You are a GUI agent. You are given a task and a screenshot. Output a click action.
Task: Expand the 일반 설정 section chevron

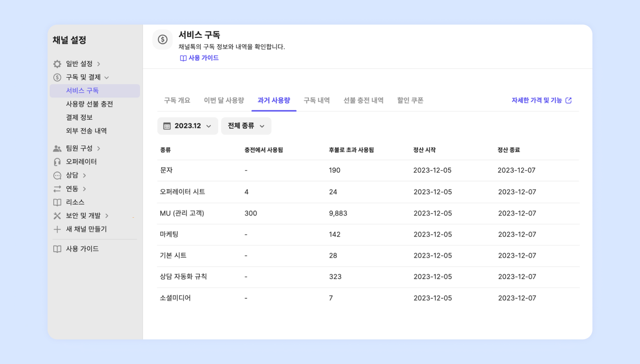pyautogui.click(x=99, y=64)
